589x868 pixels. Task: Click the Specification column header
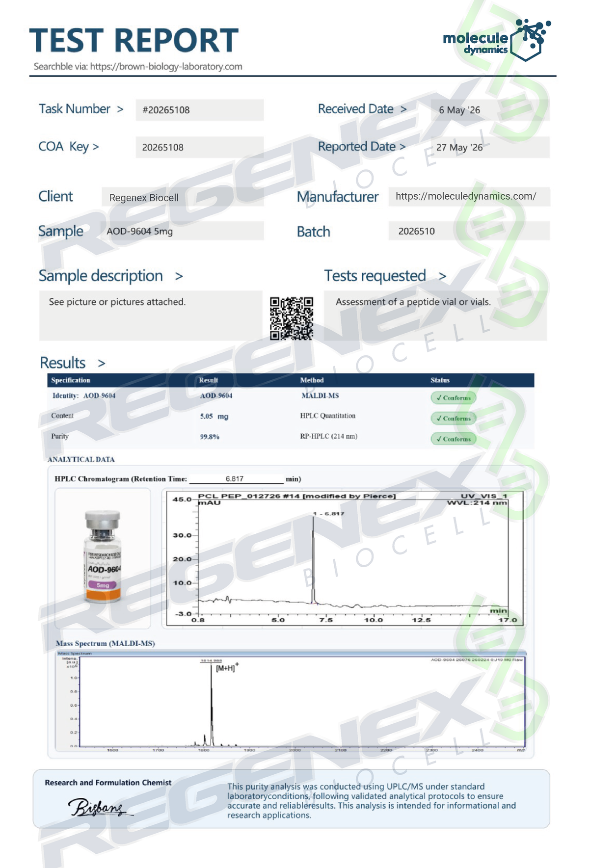(71, 380)
